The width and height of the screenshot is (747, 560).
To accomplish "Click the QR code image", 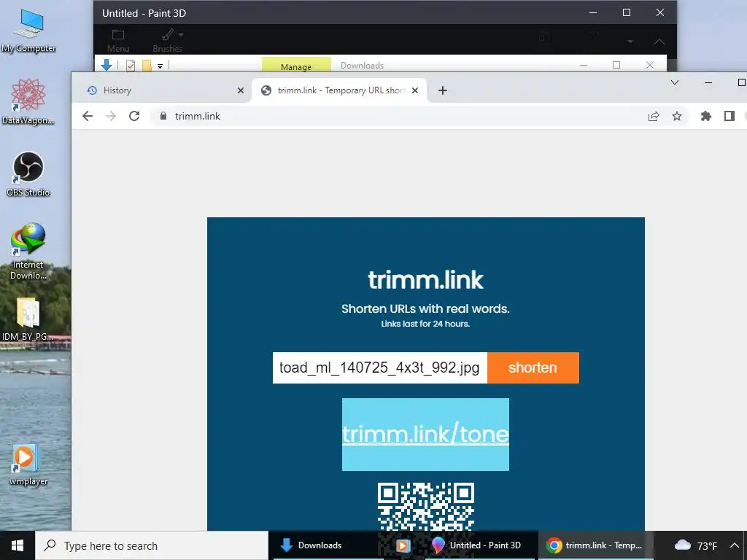I will [426, 506].
